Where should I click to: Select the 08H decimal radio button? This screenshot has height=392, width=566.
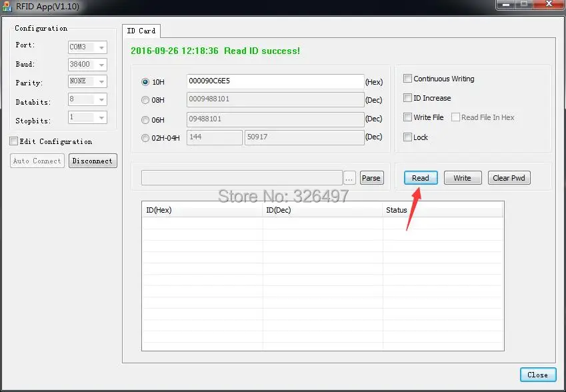coord(145,100)
